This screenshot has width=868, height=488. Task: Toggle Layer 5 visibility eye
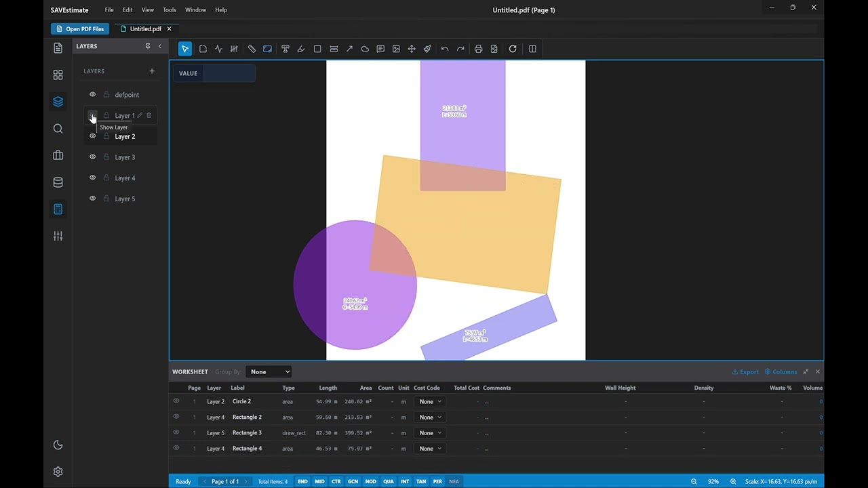pos(93,199)
